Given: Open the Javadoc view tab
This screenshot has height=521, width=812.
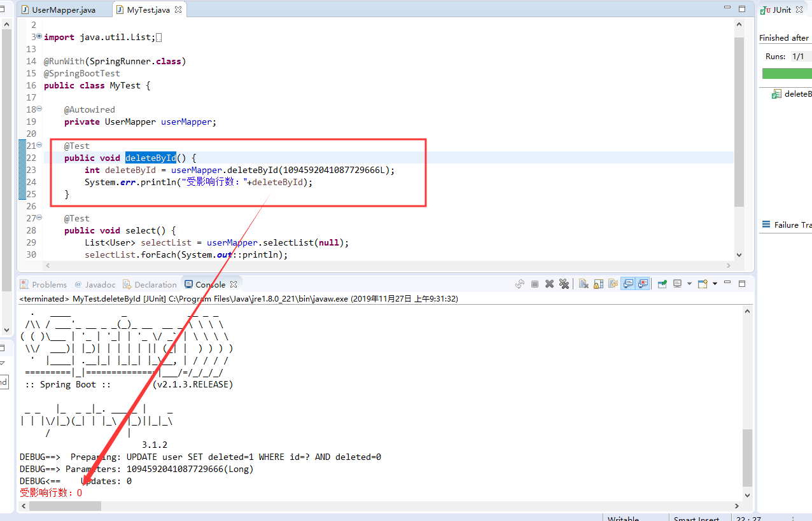Looking at the screenshot, I should click(x=95, y=284).
